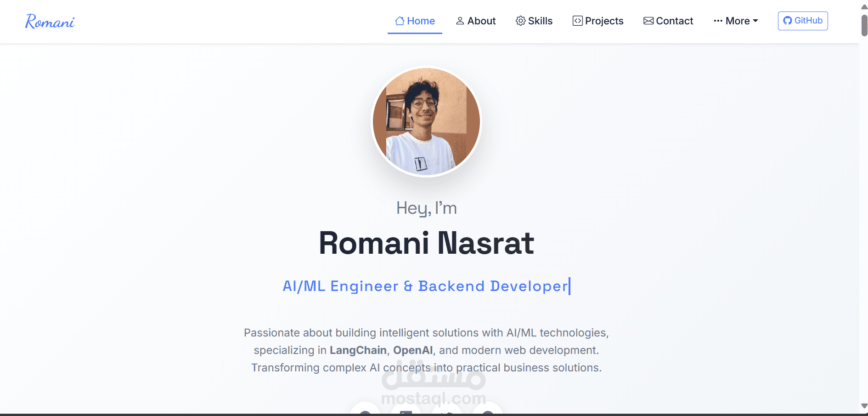Open the More navigation menu
This screenshot has height=416, width=868.
point(736,21)
